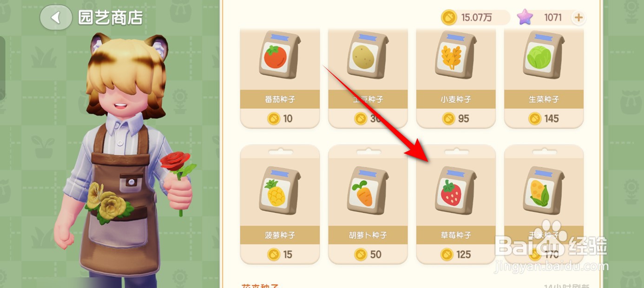Select the pineapple seed packet icon

[280, 191]
